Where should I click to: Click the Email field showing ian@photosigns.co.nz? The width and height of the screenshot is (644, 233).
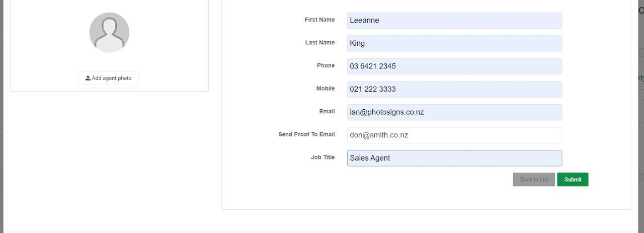454,112
